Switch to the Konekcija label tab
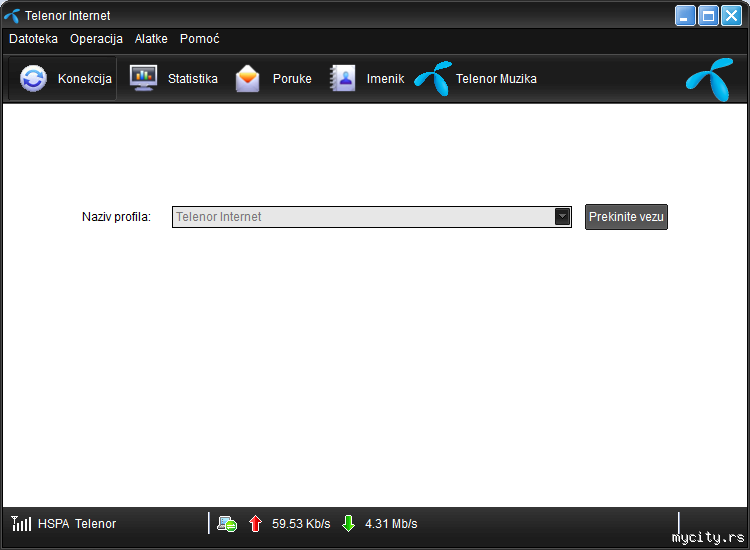750x550 pixels. pyautogui.click(x=85, y=78)
